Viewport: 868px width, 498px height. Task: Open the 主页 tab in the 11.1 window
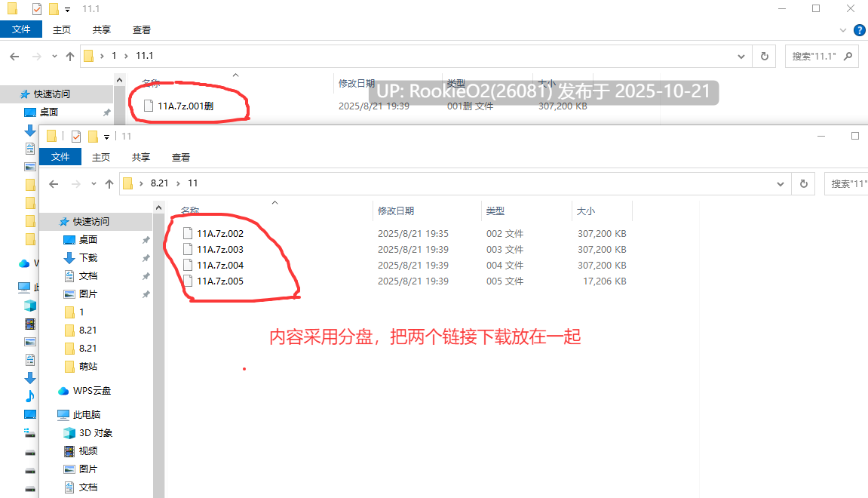[x=61, y=30]
